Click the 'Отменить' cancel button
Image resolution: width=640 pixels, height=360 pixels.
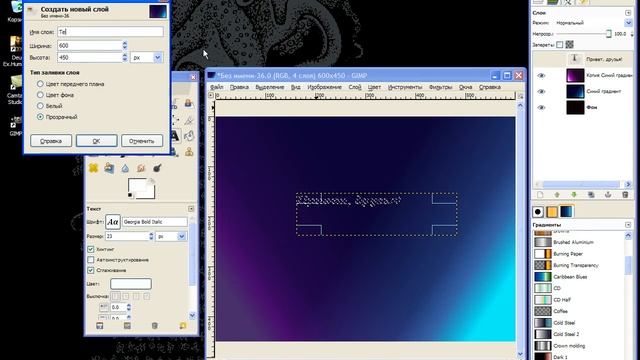(142, 141)
